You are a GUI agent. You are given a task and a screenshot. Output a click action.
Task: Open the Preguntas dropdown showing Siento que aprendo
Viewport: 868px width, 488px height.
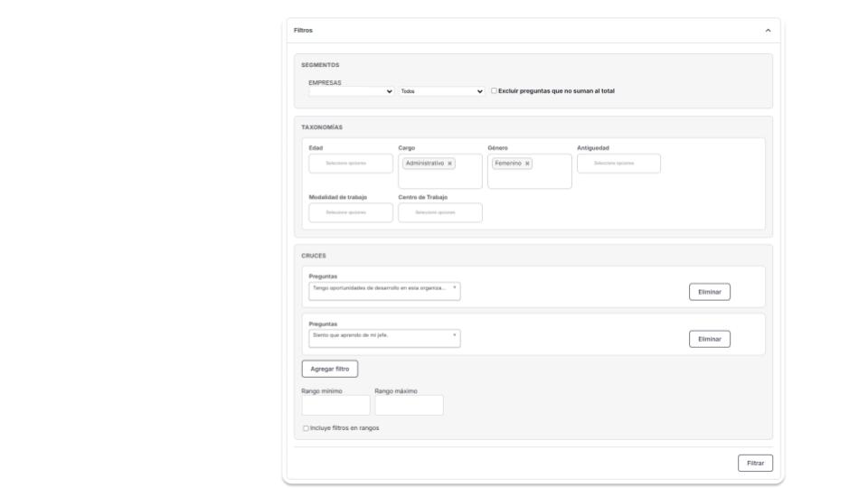click(384, 339)
